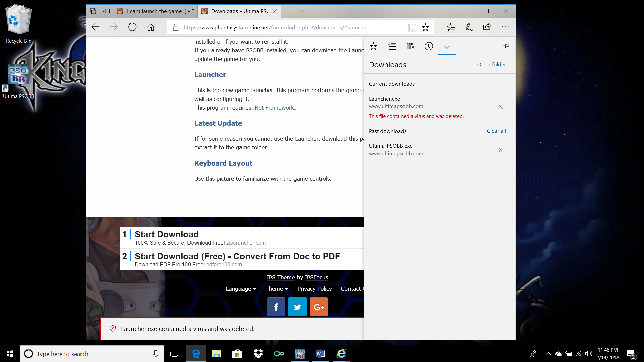Remove Ultima-PSOBB.exe from past downloads
This screenshot has width=644, height=362.
(500, 150)
